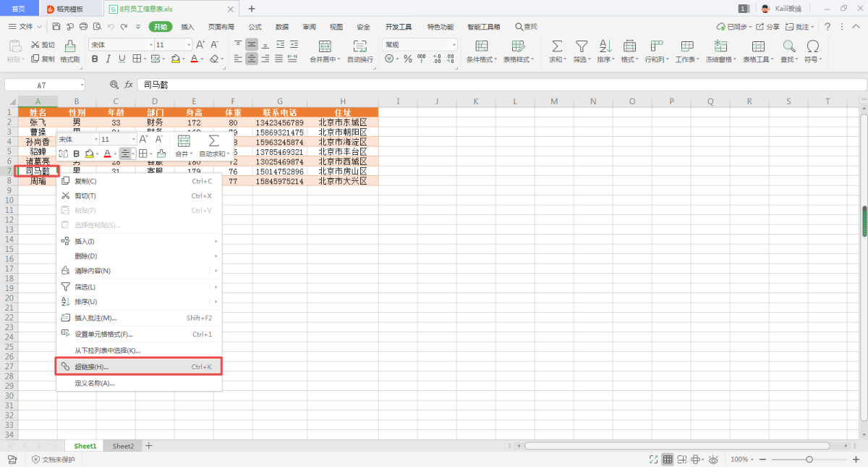Toggle Underline formatting in the ribbon

pos(122,59)
